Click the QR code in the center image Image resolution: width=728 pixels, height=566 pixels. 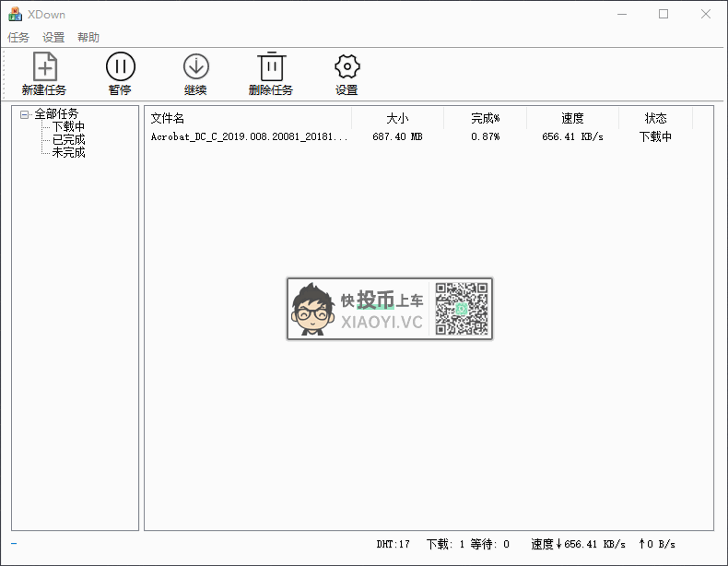click(x=462, y=309)
